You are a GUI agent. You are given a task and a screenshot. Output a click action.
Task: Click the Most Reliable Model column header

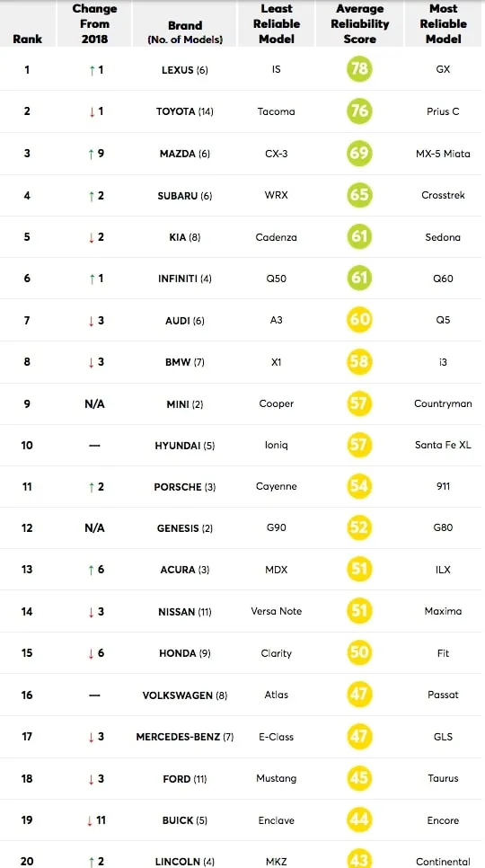443,24
